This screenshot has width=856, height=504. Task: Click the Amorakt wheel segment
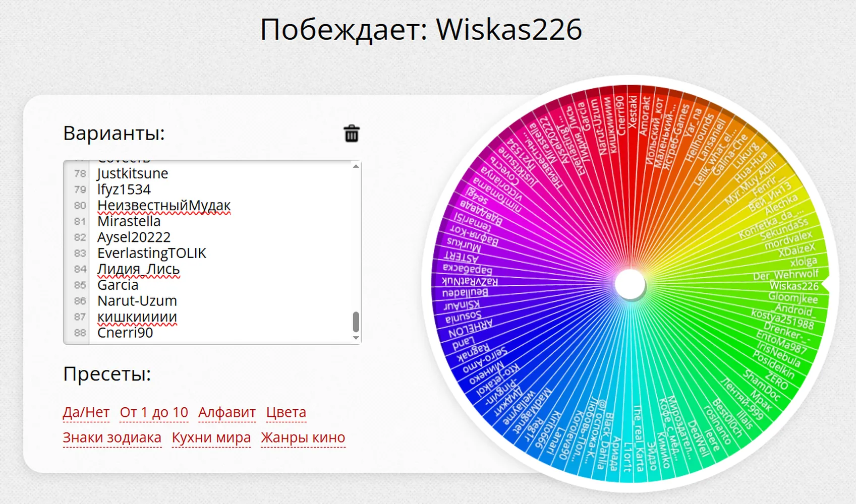[645, 115]
